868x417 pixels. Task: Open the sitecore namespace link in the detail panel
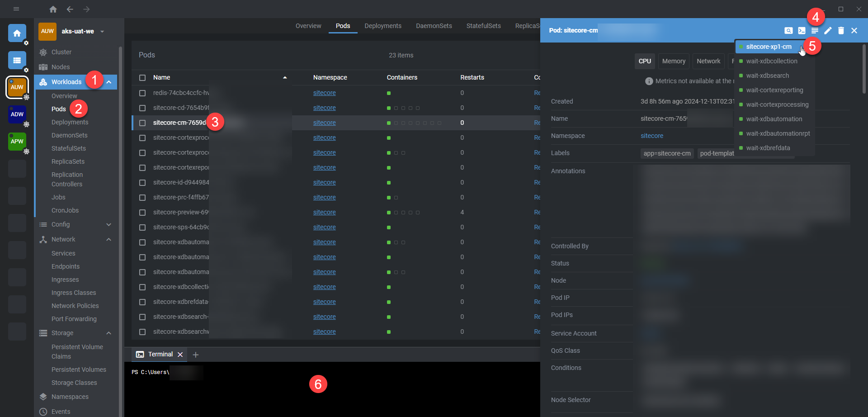pyautogui.click(x=652, y=135)
